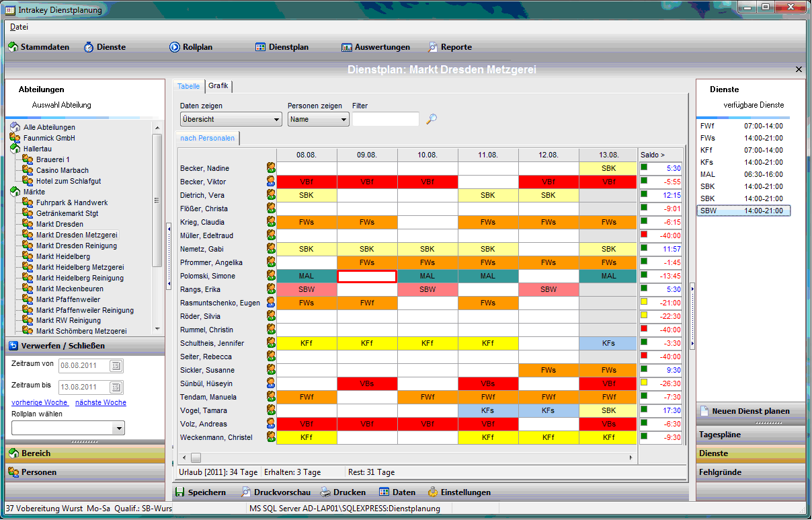This screenshot has width=812, height=520.
Task: Click the Saldo > column header
Action: 661,155
